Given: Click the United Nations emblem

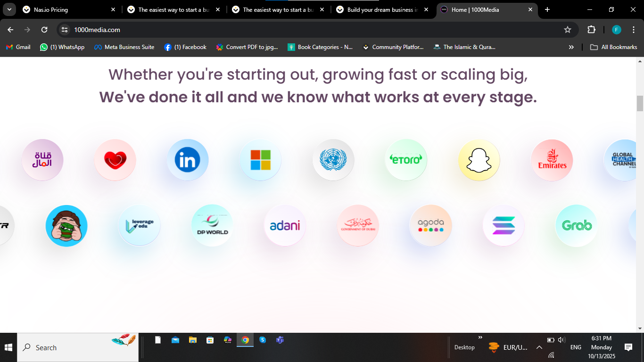Looking at the screenshot, I should (333, 160).
